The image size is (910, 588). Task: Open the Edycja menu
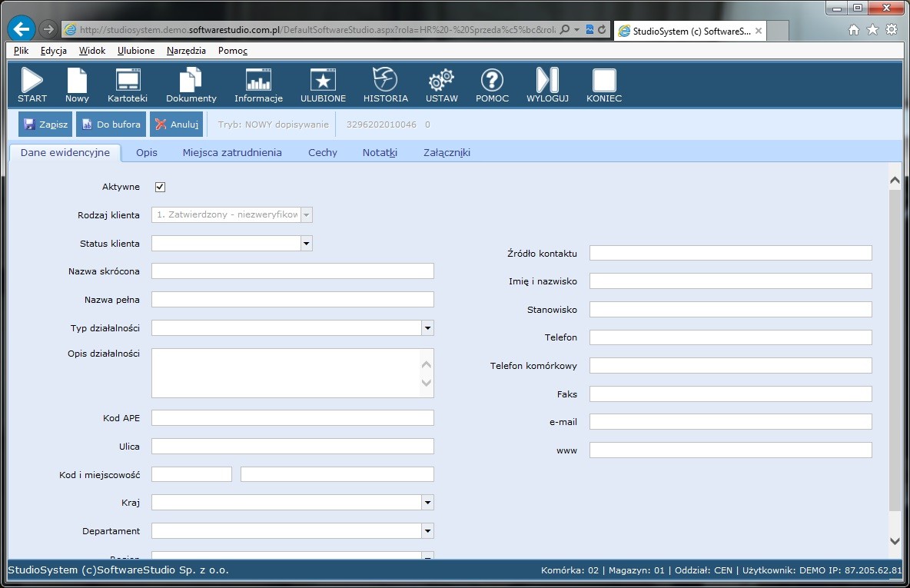point(53,51)
